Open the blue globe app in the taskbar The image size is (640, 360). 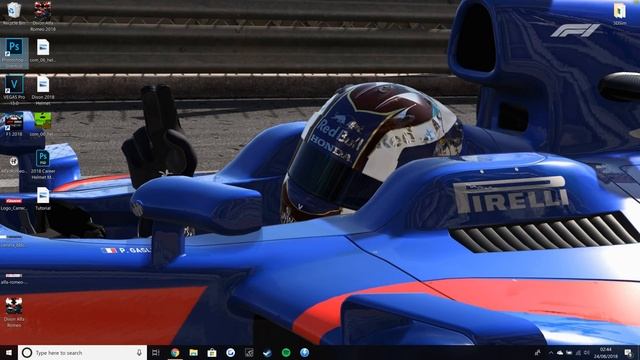click(304, 353)
